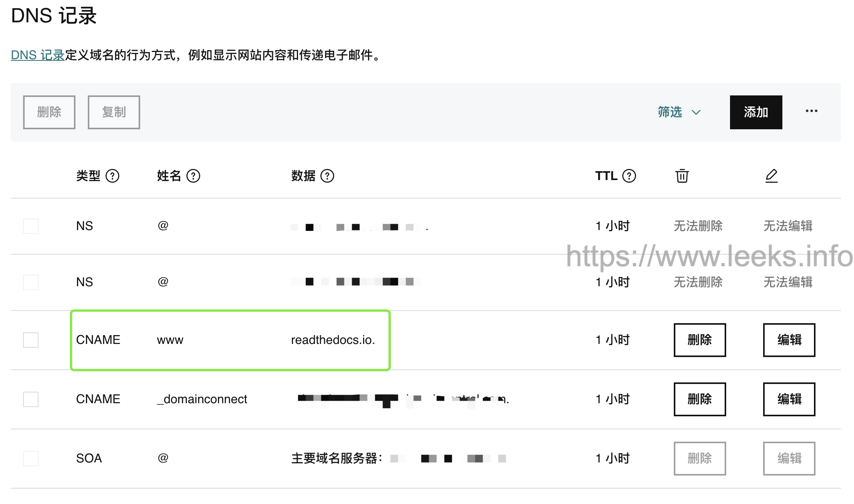Expand the 筛选 filter dropdown

[x=679, y=112]
